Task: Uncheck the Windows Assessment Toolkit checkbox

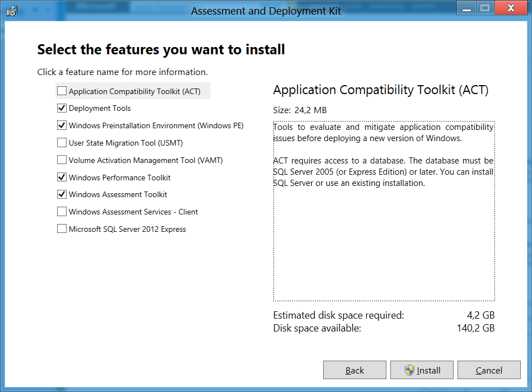Action: (62, 194)
